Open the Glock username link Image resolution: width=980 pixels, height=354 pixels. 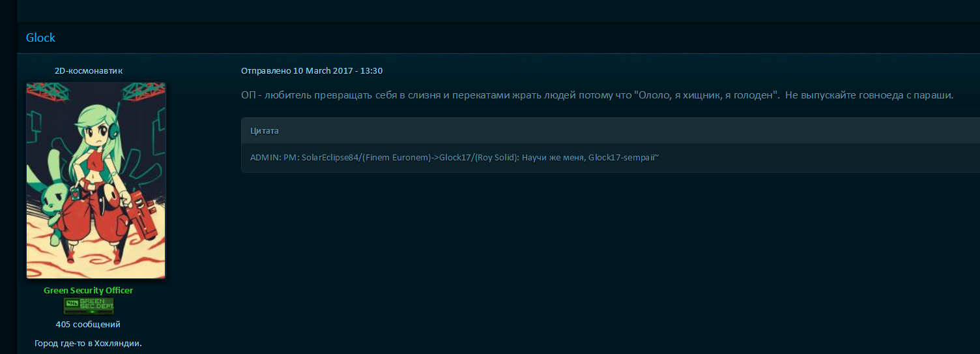pyautogui.click(x=40, y=38)
